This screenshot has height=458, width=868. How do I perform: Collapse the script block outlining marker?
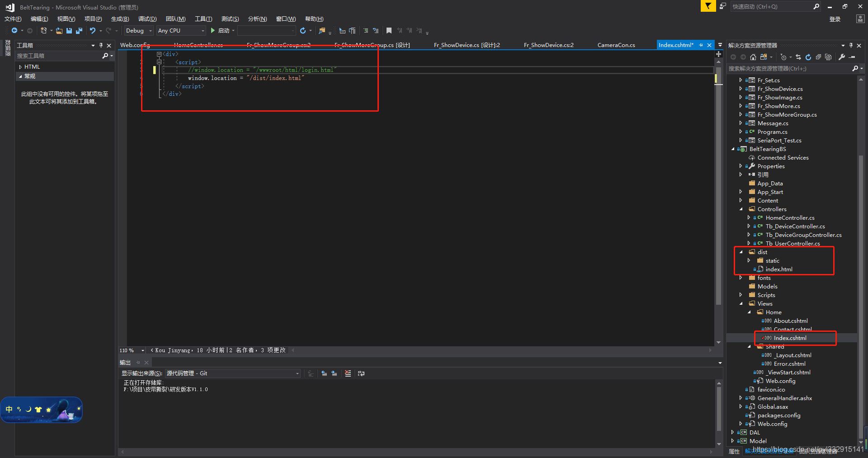click(159, 62)
